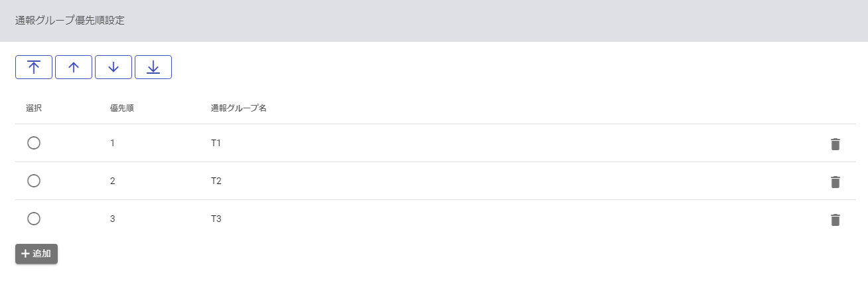Select the radio button for T3

tap(34, 219)
